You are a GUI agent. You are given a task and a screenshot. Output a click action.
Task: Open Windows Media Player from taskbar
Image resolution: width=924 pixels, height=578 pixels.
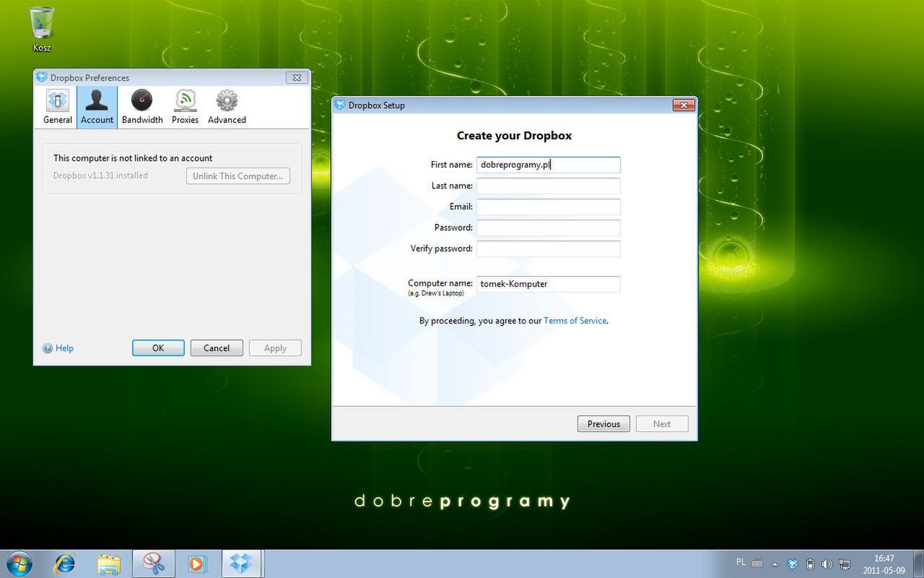197,564
